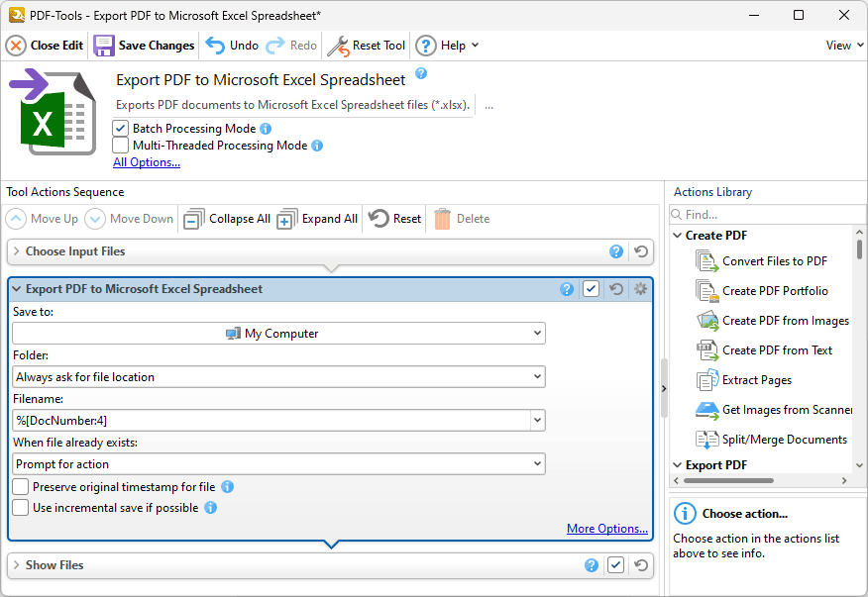Click the Redo toolbar button
Viewport: 868px width, 597px height.
click(291, 46)
